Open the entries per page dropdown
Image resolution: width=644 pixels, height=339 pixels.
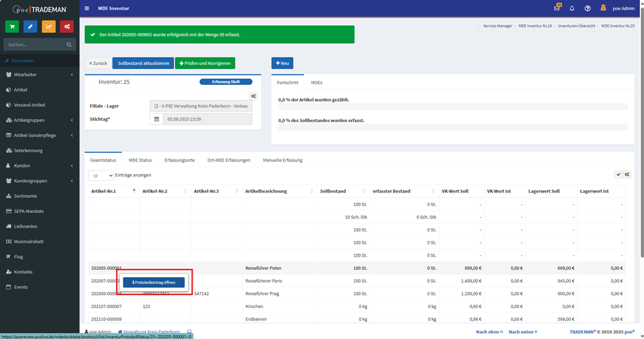[x=101, y=175]
